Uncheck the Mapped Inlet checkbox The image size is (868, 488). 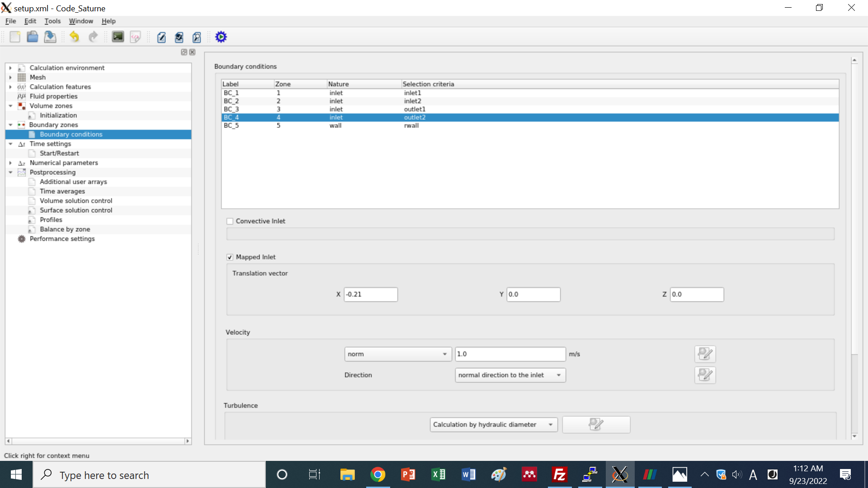coord(230,257)
